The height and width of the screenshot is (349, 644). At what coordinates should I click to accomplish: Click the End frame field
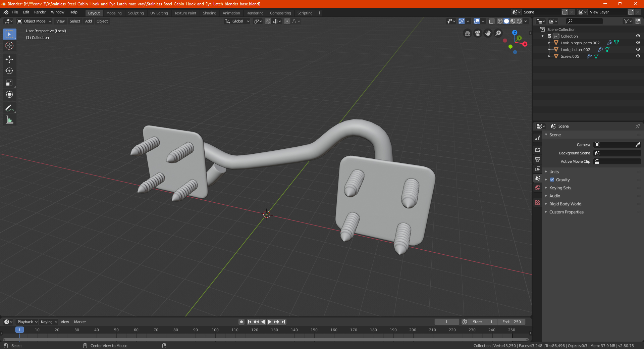[512, 322]
